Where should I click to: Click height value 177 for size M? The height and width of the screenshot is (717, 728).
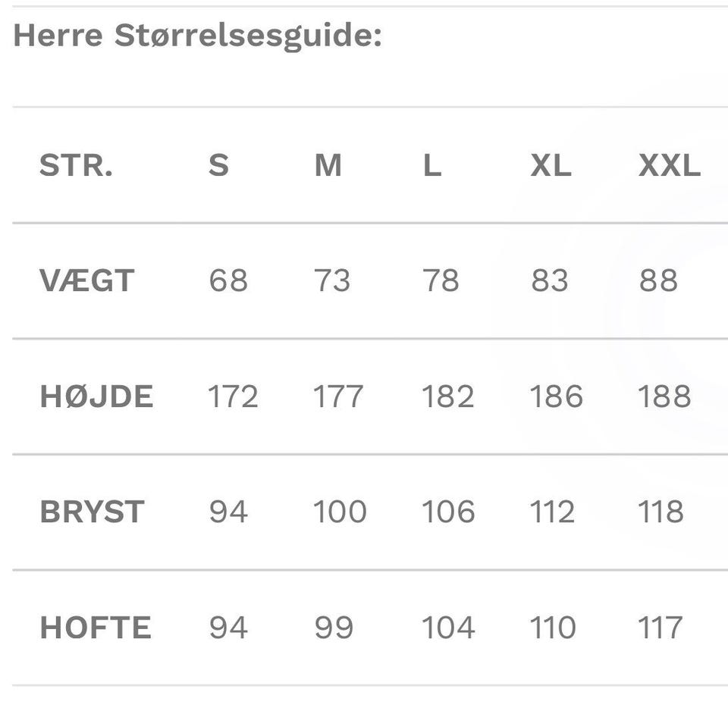pos(338,396)
